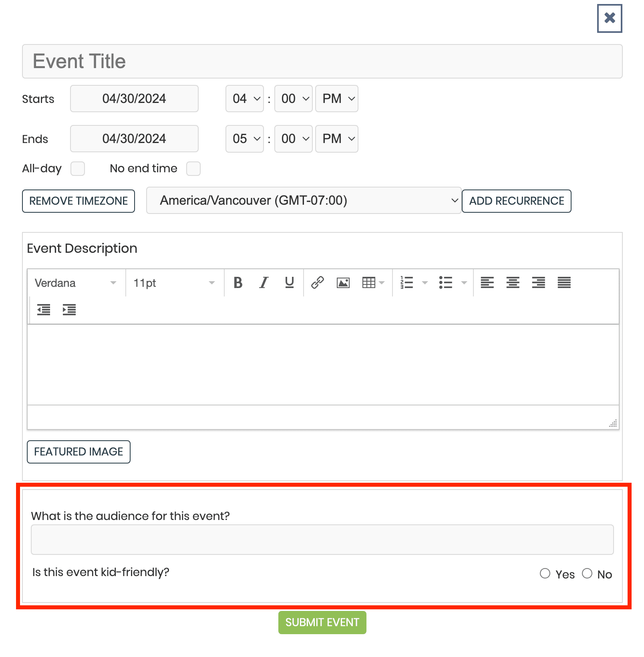Open the font family dropdown showing Verdana
This screenshot has height=657, width=644.
(75, 283)
